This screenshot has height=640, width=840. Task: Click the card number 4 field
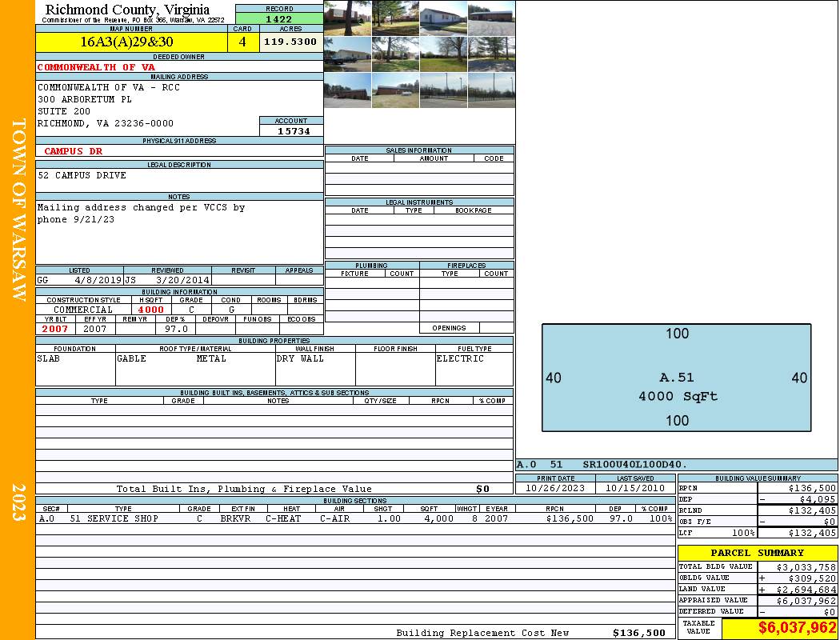[243, 42]
